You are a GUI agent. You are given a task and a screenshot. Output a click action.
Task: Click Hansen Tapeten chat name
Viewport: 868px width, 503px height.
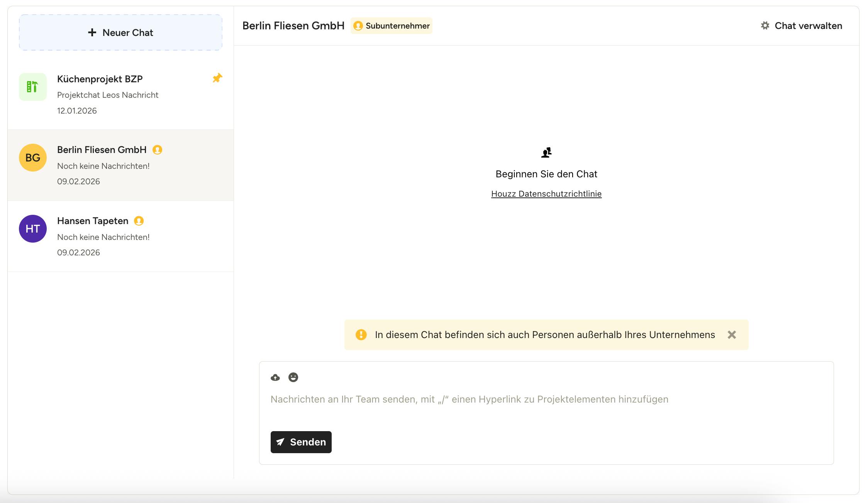tap(93, 221)
